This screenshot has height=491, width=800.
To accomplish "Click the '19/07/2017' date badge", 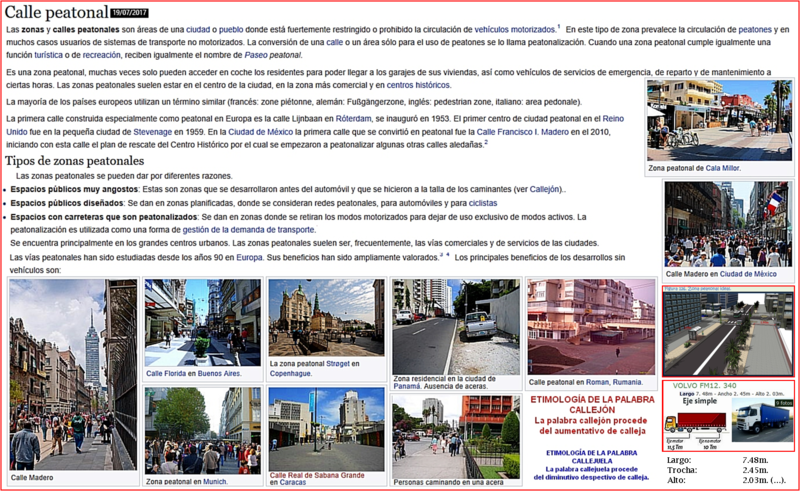I will click(130, 12).
